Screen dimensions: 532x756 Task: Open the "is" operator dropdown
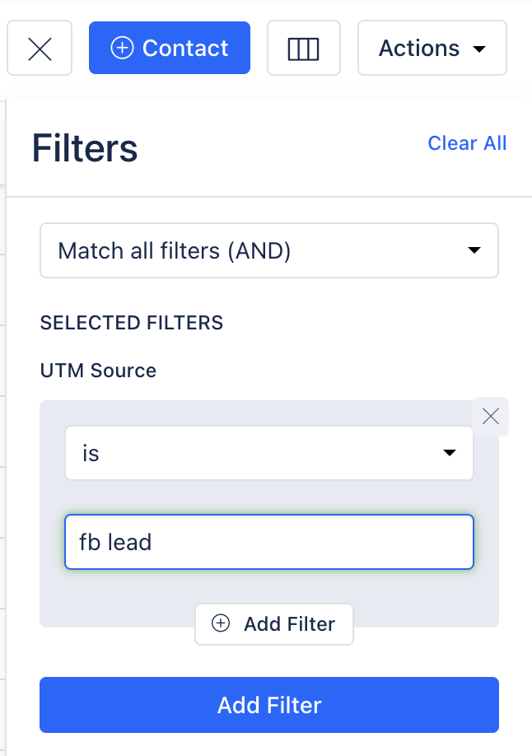pyautogui.click(x=269, y=453)
